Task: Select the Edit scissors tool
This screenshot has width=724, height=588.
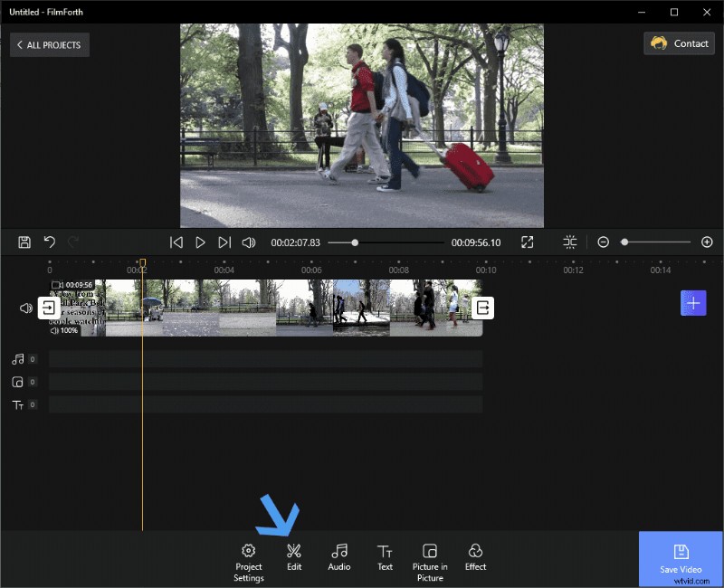Action: [x=293, y=554]
